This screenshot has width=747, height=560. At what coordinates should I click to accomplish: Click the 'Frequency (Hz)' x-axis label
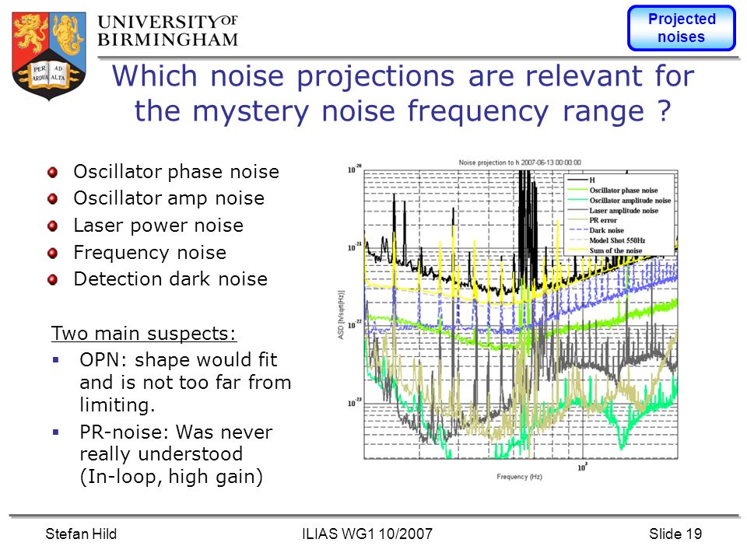click(519, 477)
